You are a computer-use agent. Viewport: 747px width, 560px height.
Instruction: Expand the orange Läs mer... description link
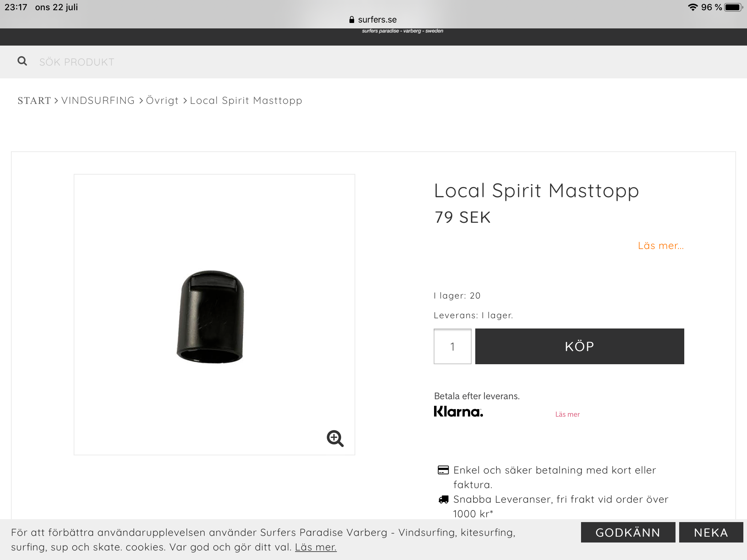click(x=661, y=246)
